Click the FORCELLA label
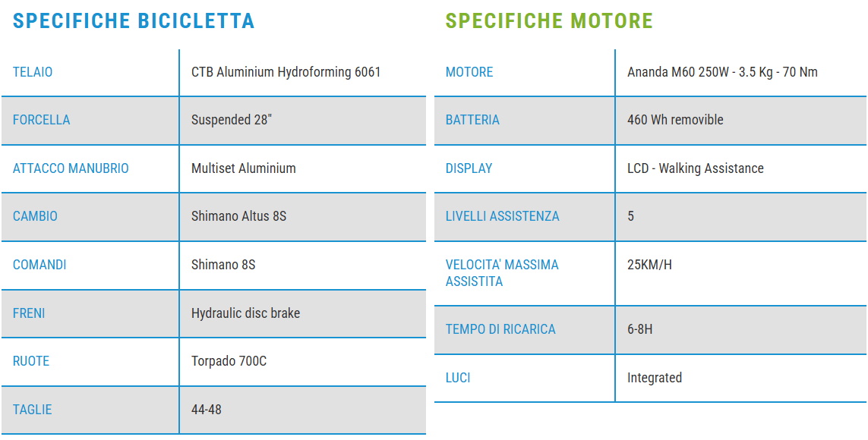868x440 pixels. click(x=41, y=120)
